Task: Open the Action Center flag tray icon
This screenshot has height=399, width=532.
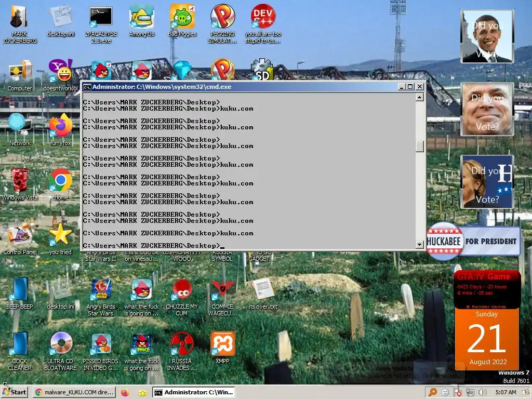Action: [x=457, y=392]
